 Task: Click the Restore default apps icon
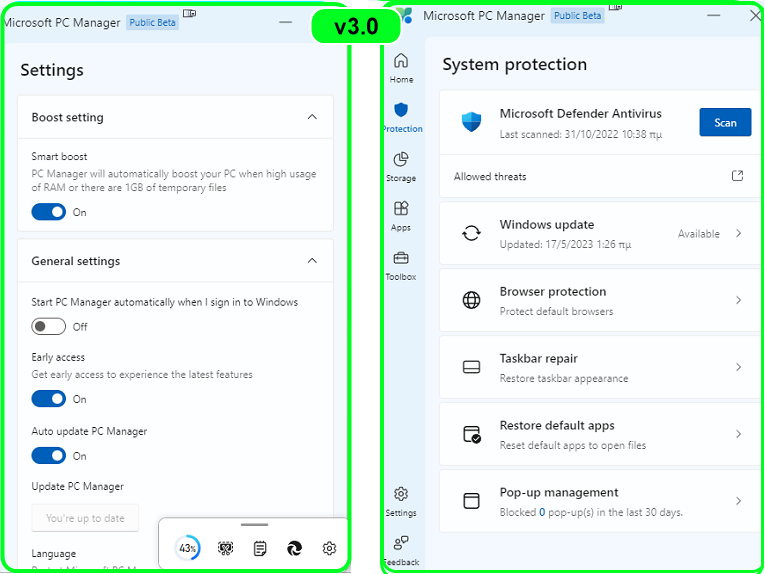coord(472,434)
